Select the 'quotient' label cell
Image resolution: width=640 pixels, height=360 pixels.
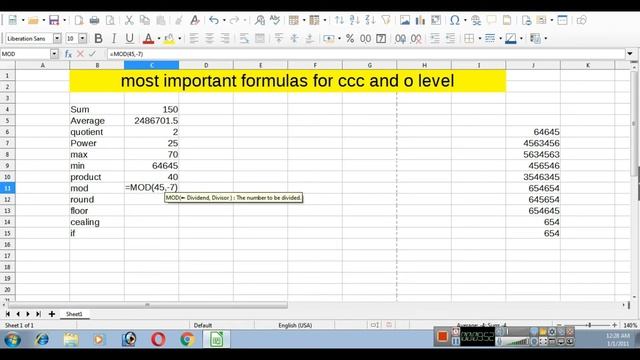[97, 132]
